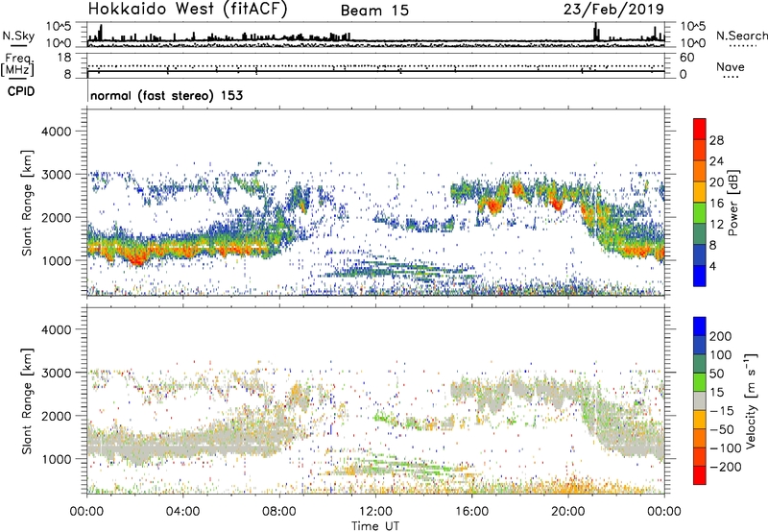Image resolution: width=768 pixels, height=532 pixels.
Task: Click the '04:00' time tick label
Action: coord(182,512)
